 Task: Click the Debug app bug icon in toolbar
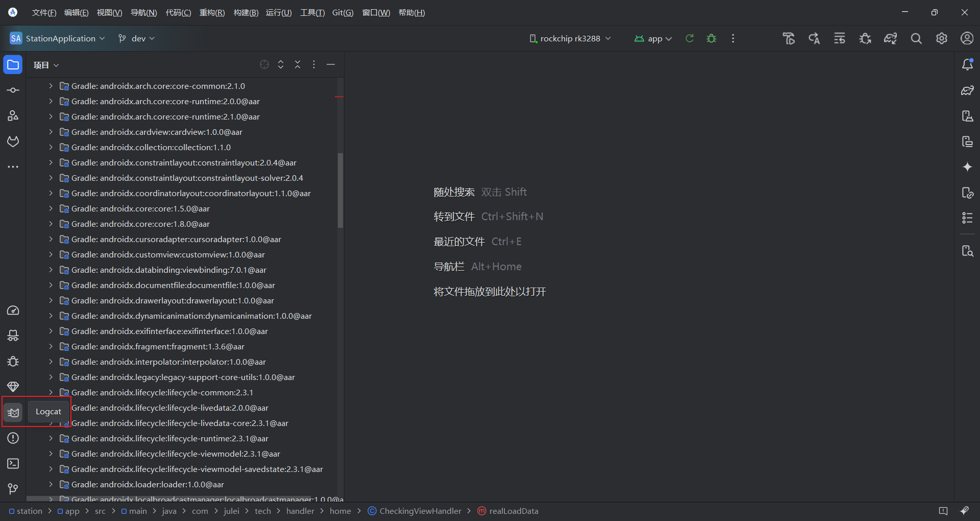pyautogui.click(x=712, y=38)
